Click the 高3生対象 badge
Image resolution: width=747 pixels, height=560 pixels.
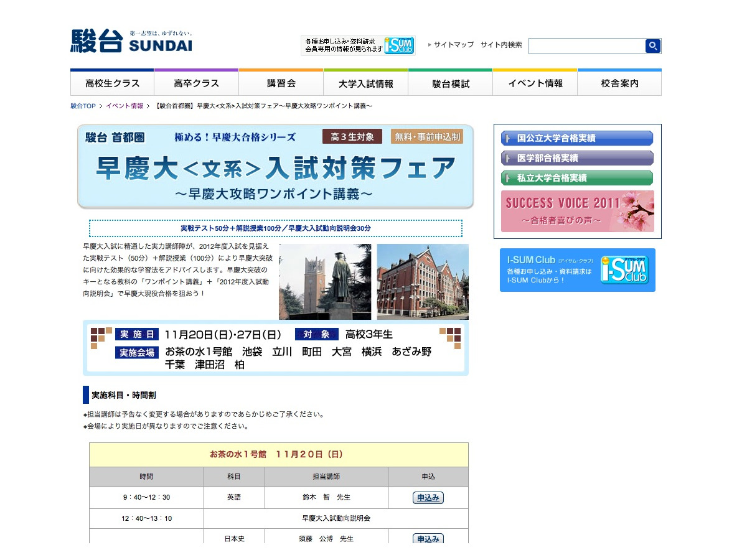(x=352, y=136)
